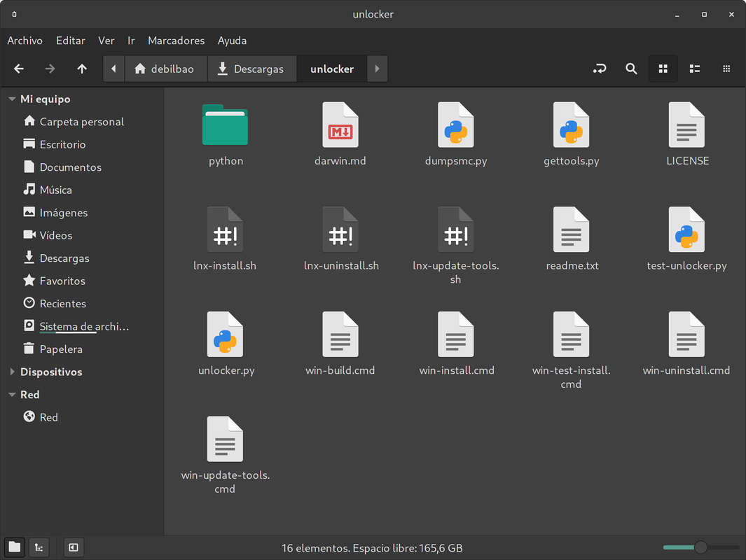The image size is (746, 560).
Task: Adjust the icon zoom slider
Action: (700, 547)
